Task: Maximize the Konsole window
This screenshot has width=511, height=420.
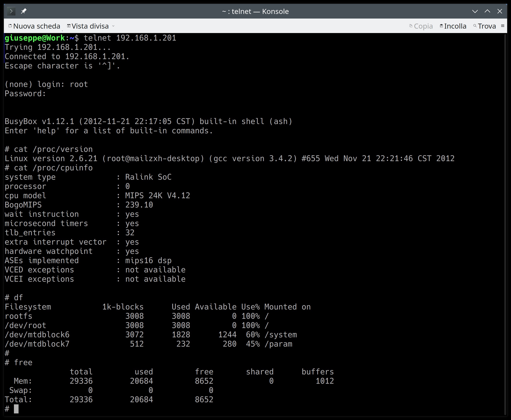Action: pyautogui.click(x=487, y=11)
